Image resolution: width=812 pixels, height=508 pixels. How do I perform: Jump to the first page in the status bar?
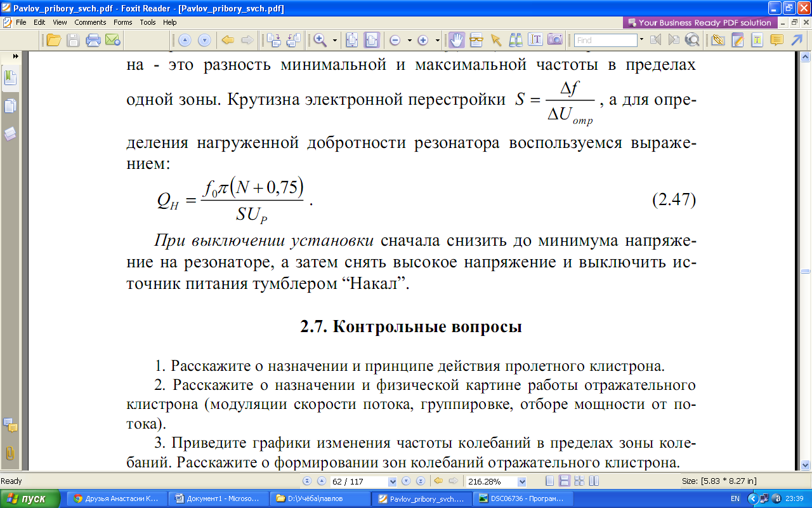coord(308,481)
